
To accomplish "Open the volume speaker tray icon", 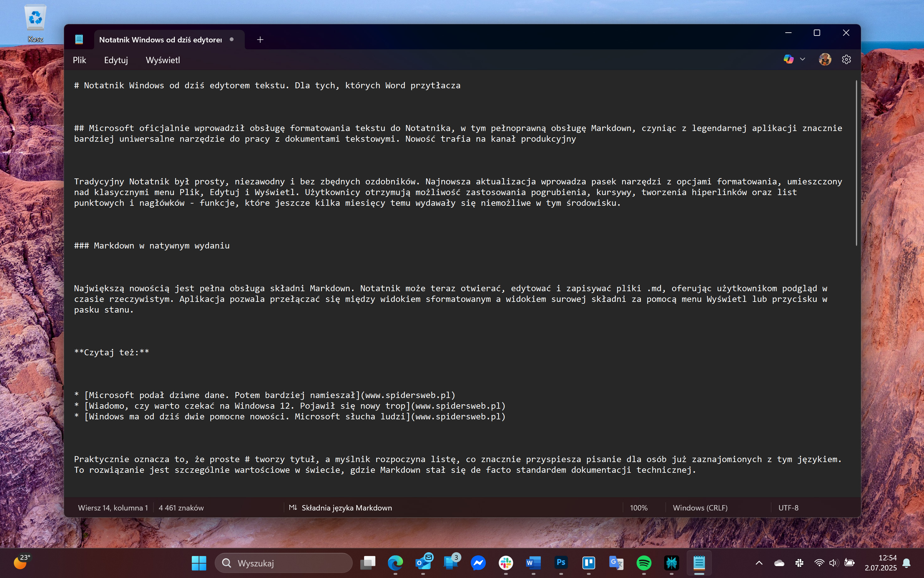I will (834, 563).
